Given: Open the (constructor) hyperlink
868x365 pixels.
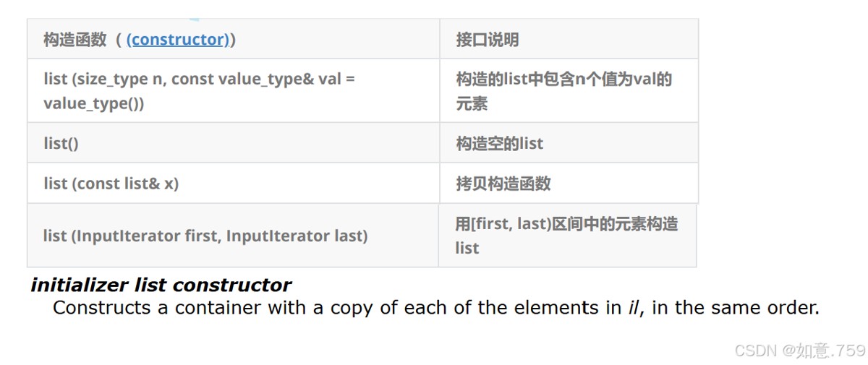Looking at the screenshot, I should [x=177, y=40].
